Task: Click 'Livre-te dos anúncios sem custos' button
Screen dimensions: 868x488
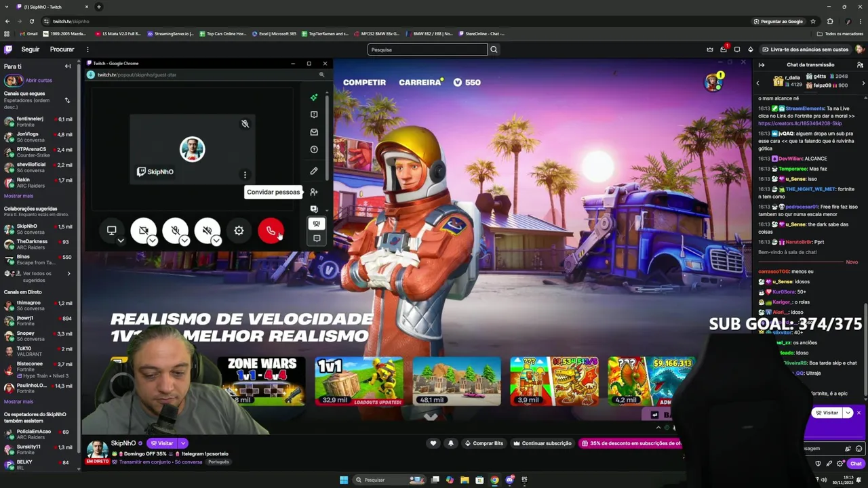Action: coord(805,49)
